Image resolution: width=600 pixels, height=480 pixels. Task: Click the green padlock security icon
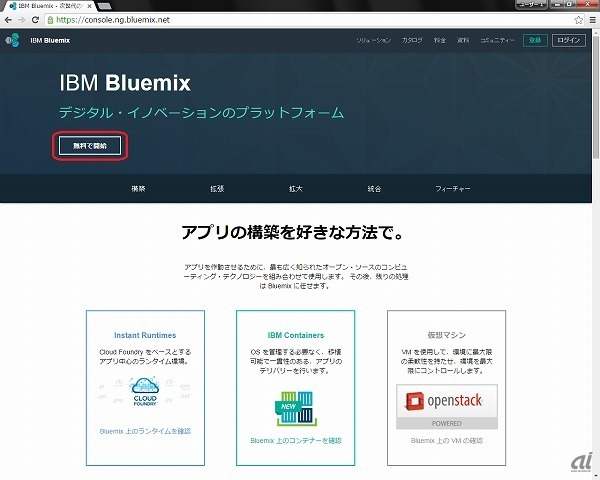pyautogui.click(x=51, y=20)
